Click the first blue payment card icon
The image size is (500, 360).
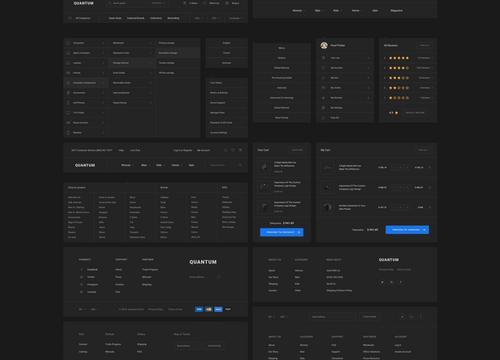pos(199,309)
